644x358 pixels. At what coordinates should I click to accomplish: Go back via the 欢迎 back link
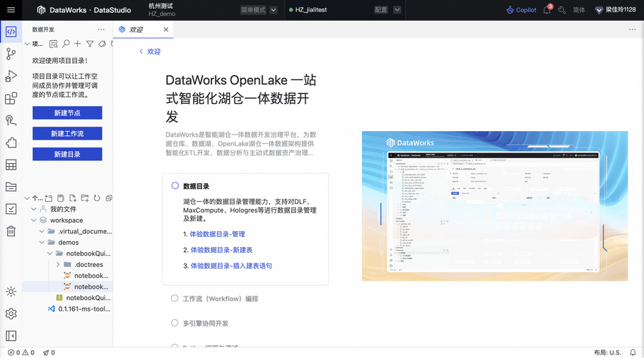[150, 52]
